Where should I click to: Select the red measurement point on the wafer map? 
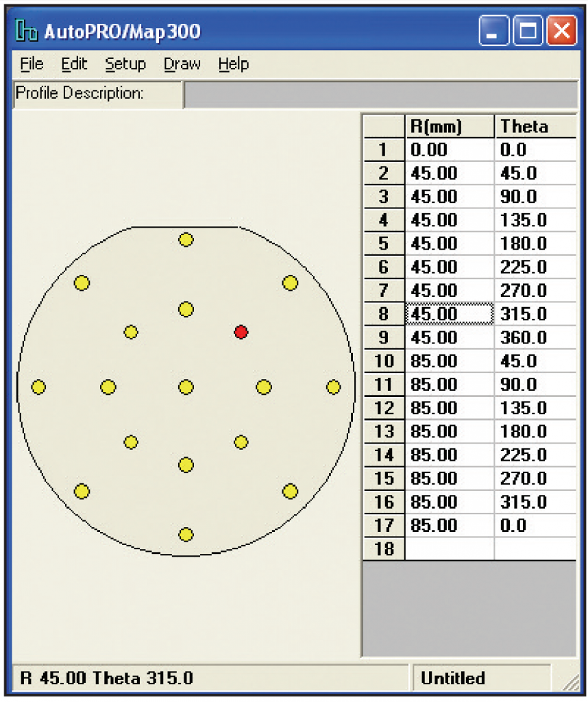point(241,332)
